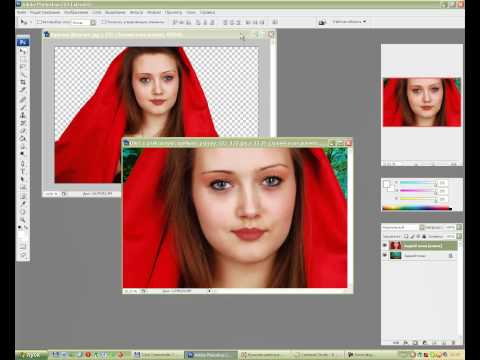
Task: Add a layer mask from Layers panel
Action: (x=415, y=342)
